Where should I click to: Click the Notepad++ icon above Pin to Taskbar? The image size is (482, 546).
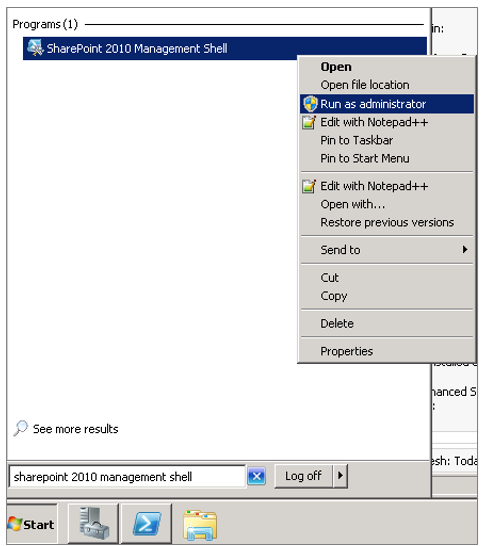(x=309, y=122)
